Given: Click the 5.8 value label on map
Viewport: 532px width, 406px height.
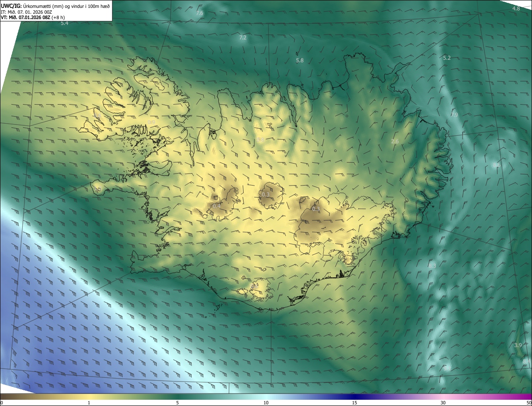Looking at the screenshot, I should 300,60.
